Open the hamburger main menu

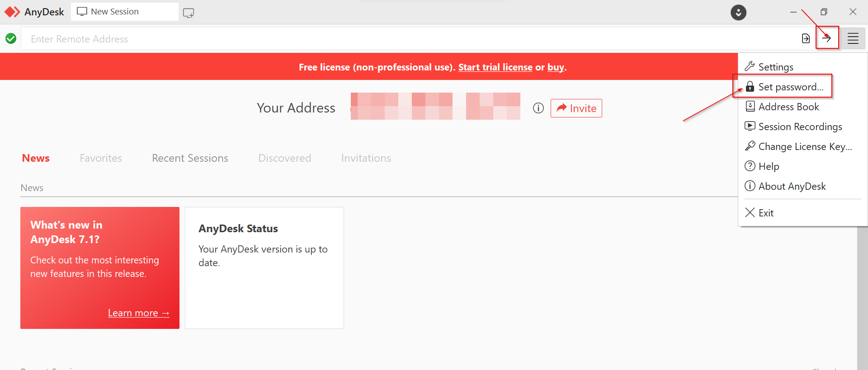[853, 38]
